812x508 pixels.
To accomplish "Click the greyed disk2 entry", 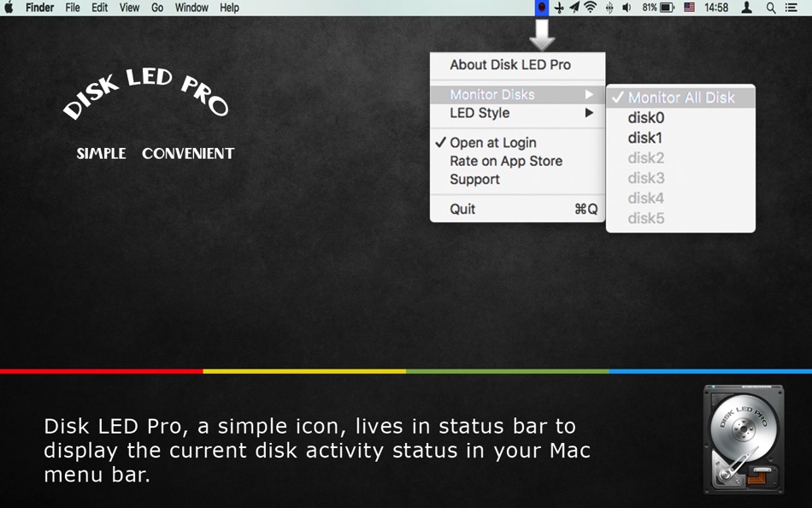I will tap(680, 157).
